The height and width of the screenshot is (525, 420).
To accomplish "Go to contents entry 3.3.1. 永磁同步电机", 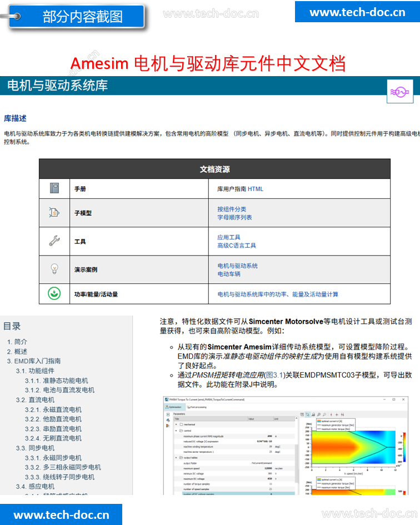I will pyautogui.click(x=53, y=458).
